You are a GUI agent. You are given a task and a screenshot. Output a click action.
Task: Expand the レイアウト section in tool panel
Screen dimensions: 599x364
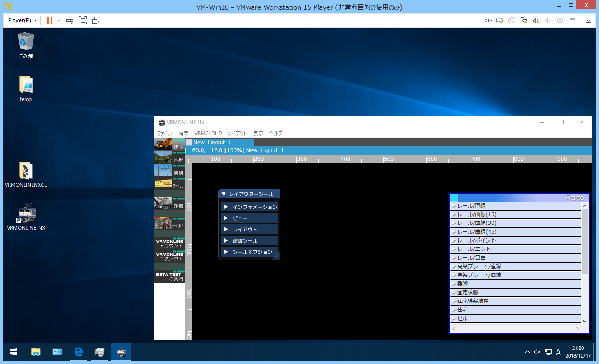249,229
